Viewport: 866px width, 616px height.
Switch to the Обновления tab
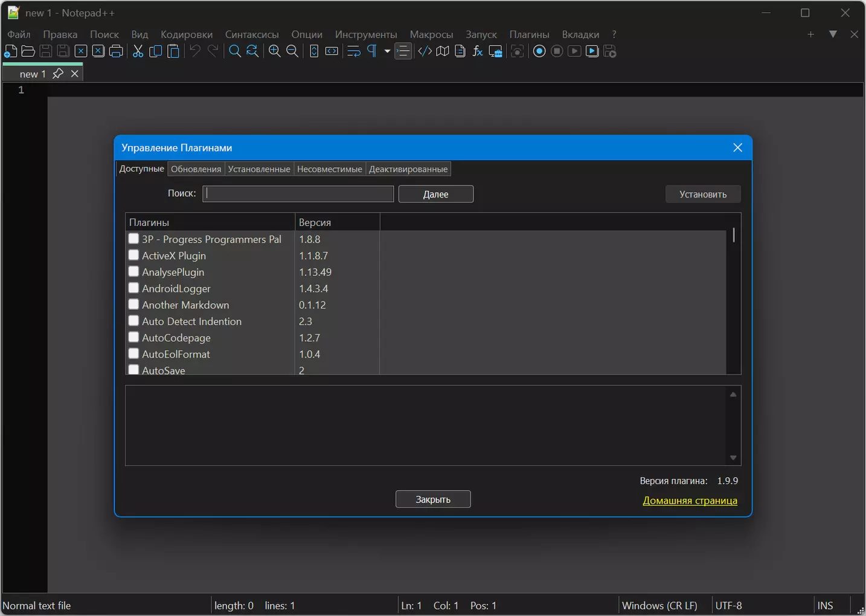(196, 169)
